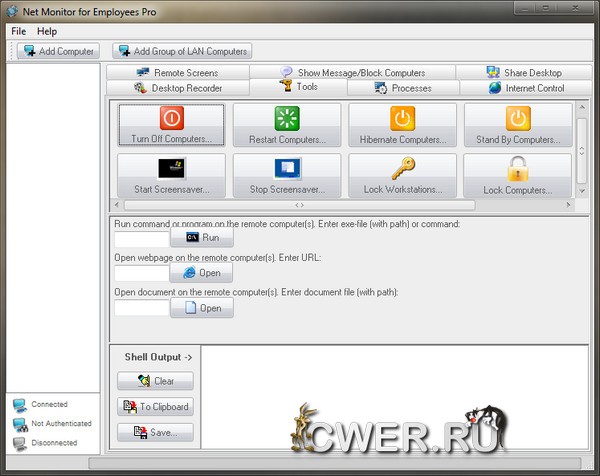This screenshot has width=600, height=476.
Task: Click the Turn Off Computers red power icon
Action: pos(171,118)
